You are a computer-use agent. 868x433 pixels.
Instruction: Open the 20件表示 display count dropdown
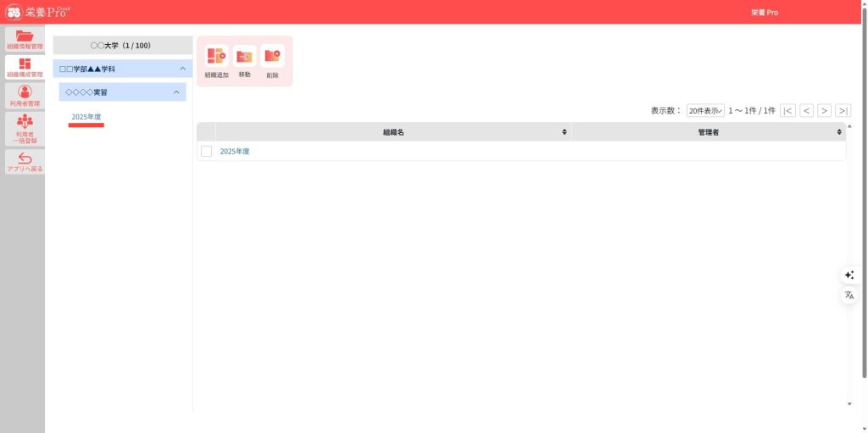pos(705,111)
